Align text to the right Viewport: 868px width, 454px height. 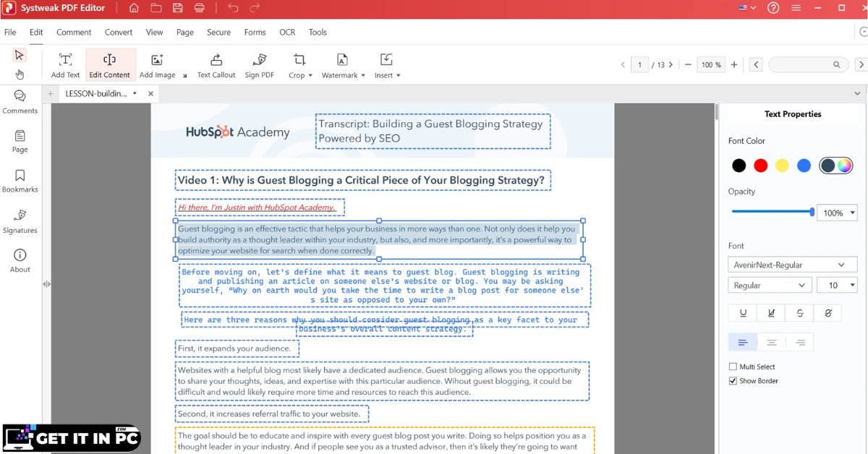[799, 342]
